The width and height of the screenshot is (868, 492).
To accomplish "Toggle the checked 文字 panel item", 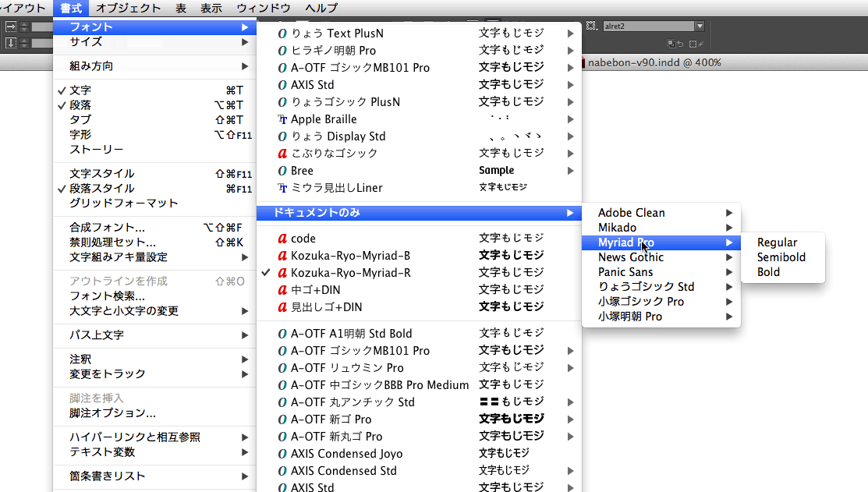I will [155, 90].
